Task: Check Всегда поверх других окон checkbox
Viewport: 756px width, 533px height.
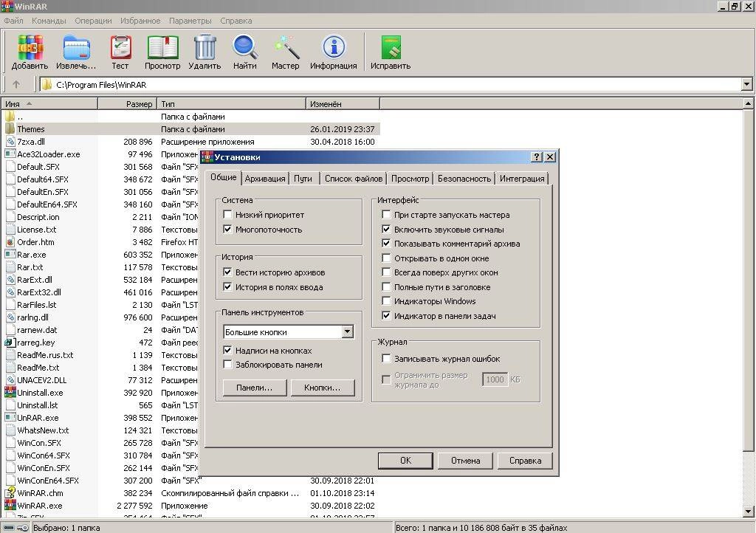Action: [x=386, y=272]
